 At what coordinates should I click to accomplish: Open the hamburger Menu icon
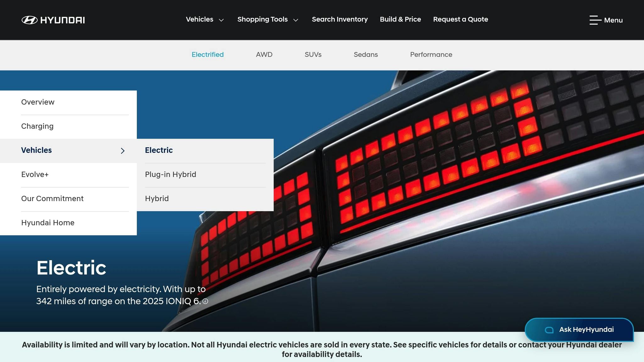[595, 20]
